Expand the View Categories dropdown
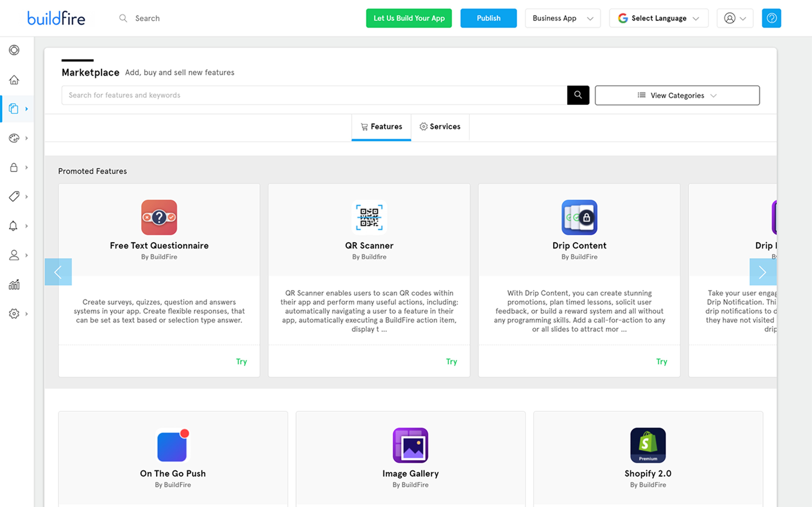812x507 pixels. tap(677, 96)
